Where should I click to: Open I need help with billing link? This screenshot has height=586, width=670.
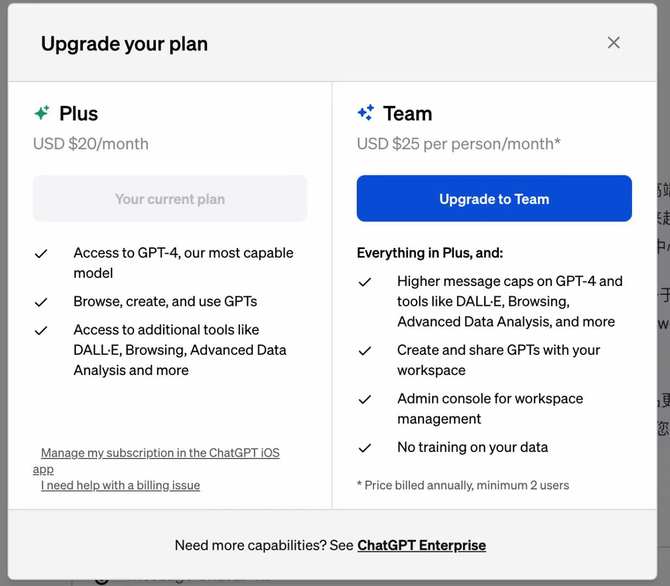click(x=120, y=485)
